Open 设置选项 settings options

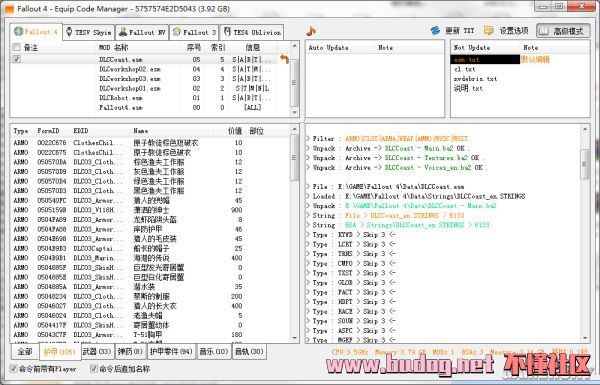coord(506,31)
